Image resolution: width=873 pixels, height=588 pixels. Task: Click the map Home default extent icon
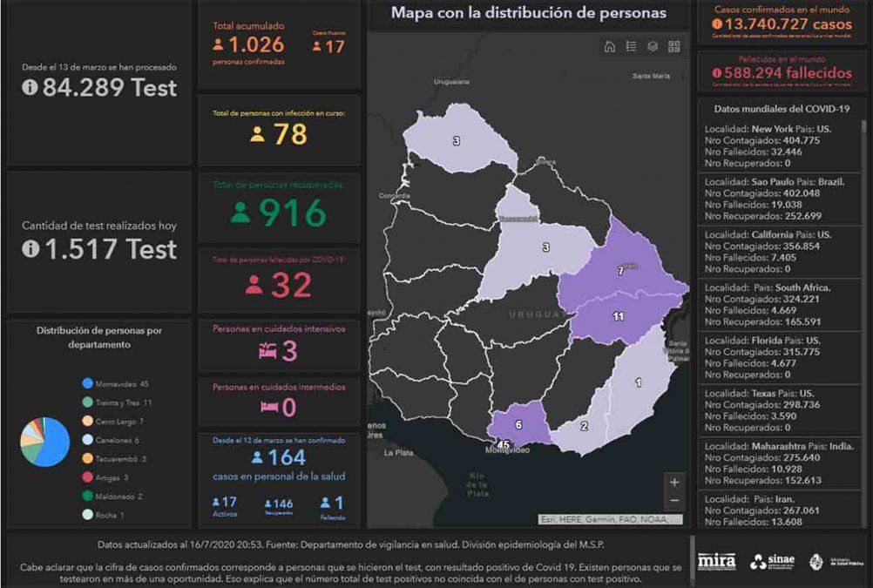click(x=610, y=47)
